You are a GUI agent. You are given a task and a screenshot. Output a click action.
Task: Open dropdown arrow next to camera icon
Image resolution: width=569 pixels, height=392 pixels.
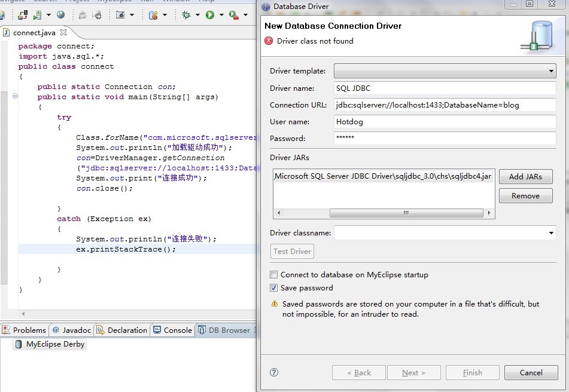(132, 15)
